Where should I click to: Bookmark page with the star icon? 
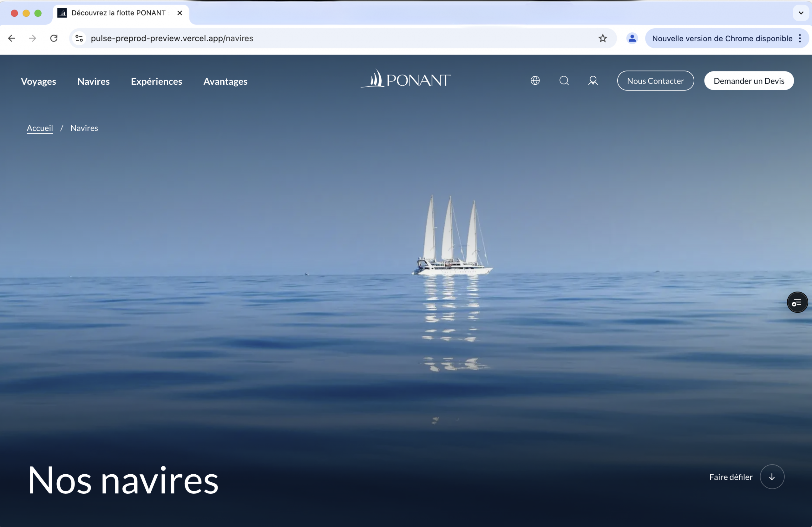click(x=603, y=38)
